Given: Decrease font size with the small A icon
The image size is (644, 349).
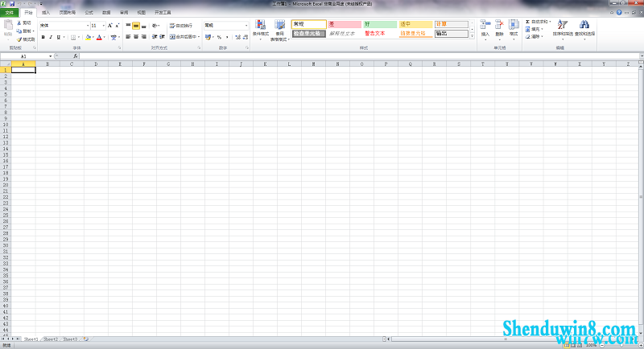Looking at the screenshot, I should pos(118,26).
